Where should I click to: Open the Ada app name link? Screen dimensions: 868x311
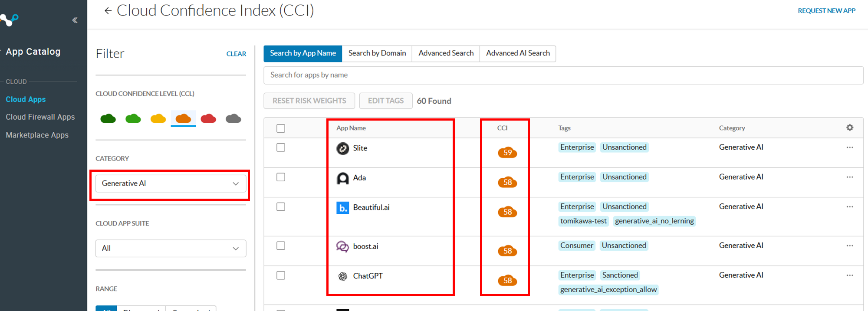click(359, 178)
